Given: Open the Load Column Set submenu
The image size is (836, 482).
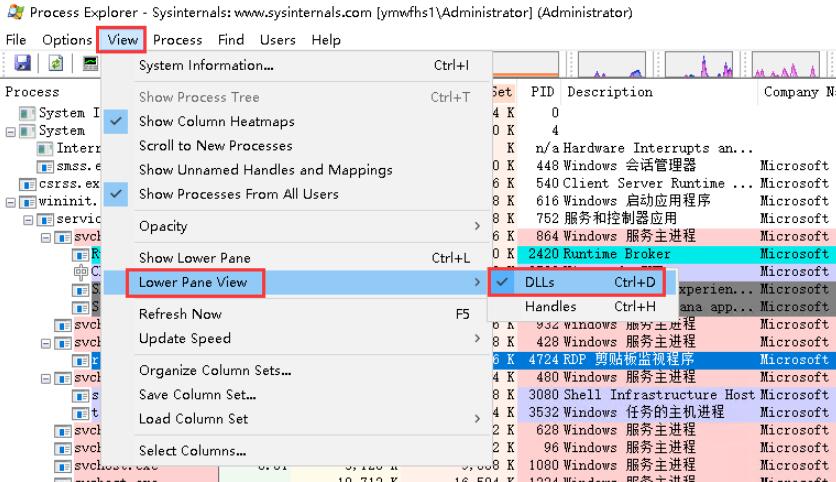Looking at the screenshot, I should pyautogui.click(x=296, y=419).
